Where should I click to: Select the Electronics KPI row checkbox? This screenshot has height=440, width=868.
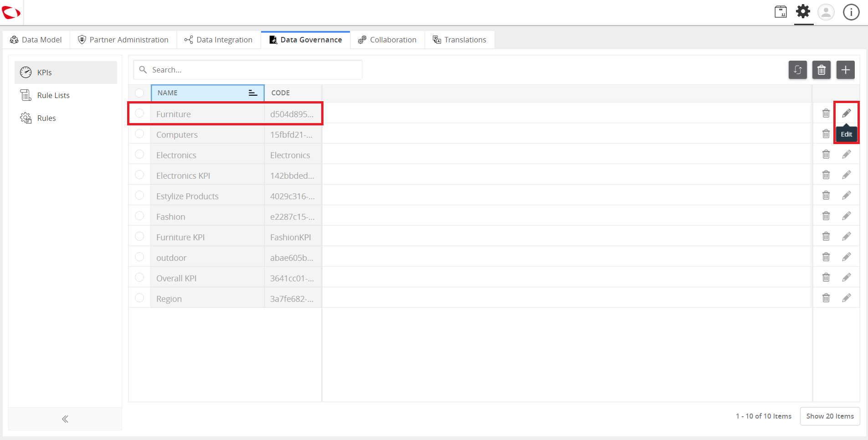point(139,175)
